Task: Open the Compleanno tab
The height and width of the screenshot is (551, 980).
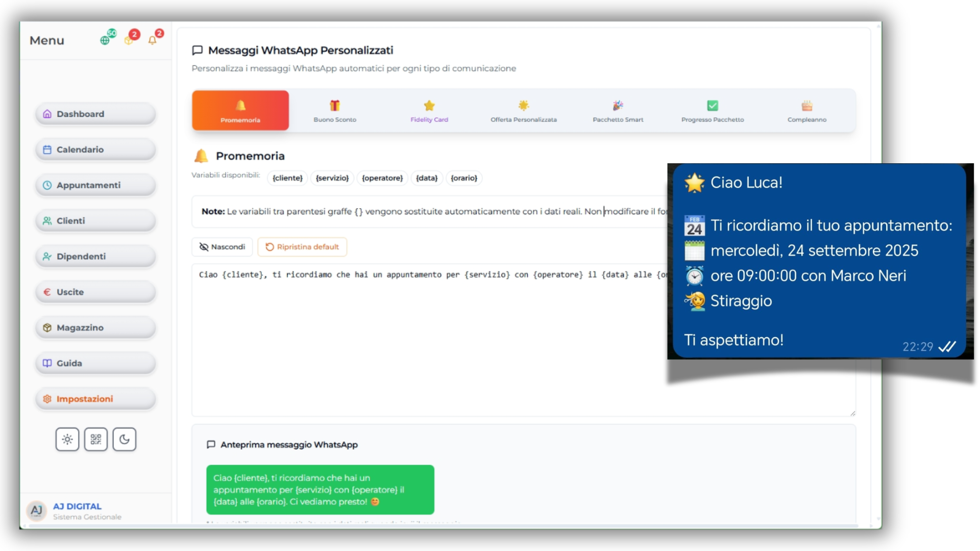Action: click(x=807, y=111)
